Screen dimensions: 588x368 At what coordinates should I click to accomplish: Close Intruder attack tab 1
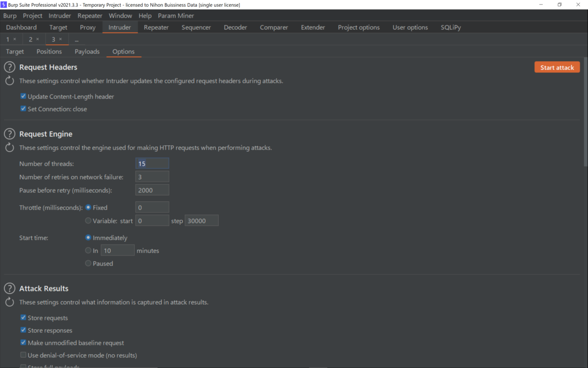coord(15,39)
